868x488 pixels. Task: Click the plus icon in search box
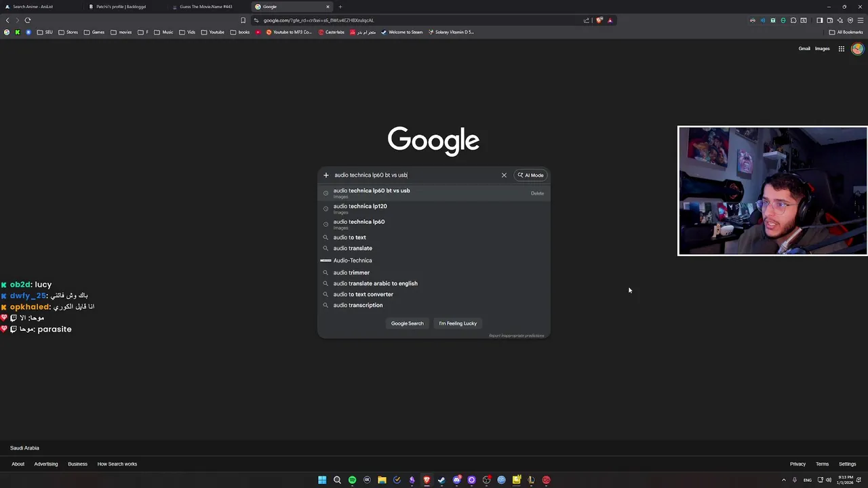click(325, 175)
